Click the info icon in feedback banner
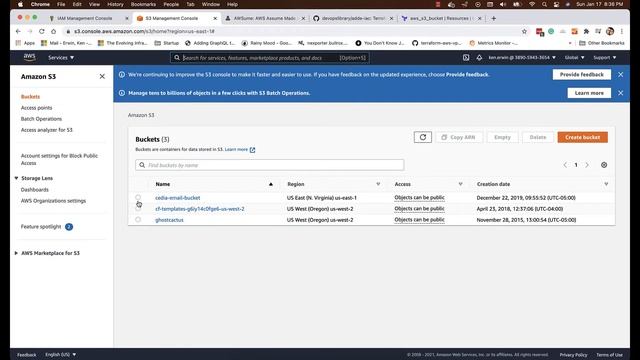 [x=122, y=75]
